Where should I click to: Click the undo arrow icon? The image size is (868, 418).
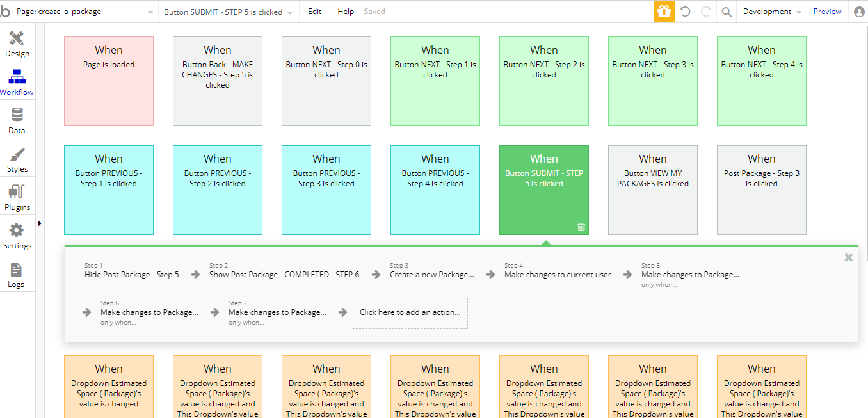(685, 12)
